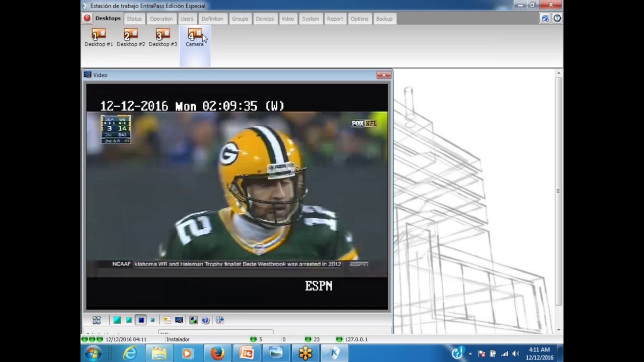
Task: Click the exit door icon in video toolbar
Action: 219,320
